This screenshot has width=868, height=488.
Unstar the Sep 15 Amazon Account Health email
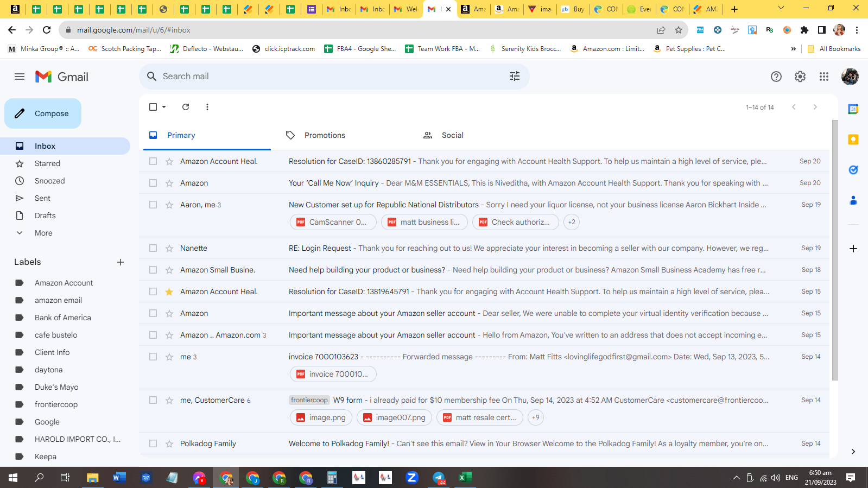point(169,291)
